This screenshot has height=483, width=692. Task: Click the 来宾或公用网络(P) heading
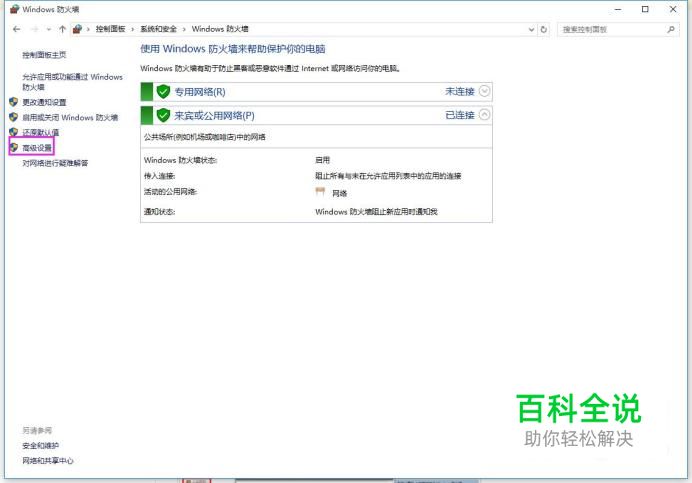214,116
